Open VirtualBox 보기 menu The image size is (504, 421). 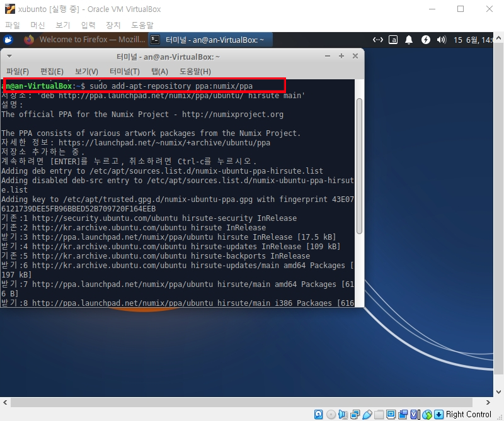coord(62,25)
